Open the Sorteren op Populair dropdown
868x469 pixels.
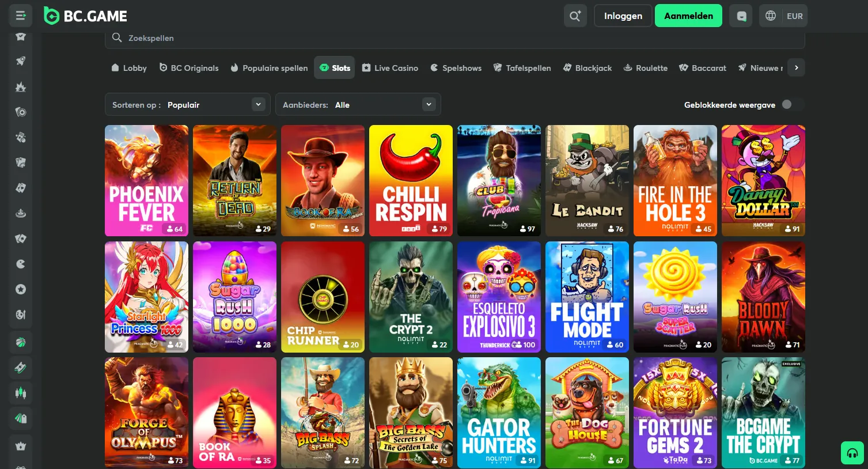[187, 104]
